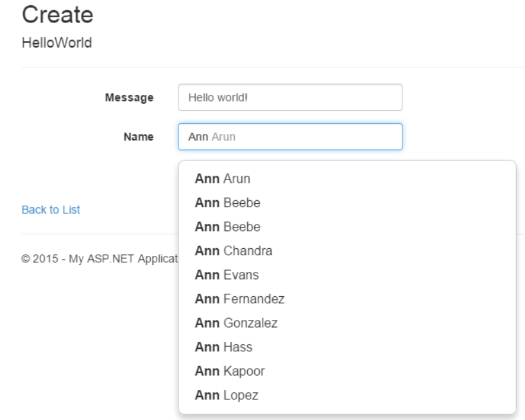Viewport: 525px width, 420px height.
Task: Select Ann Gonzalez from the list
Action: (x=236, y=323)
